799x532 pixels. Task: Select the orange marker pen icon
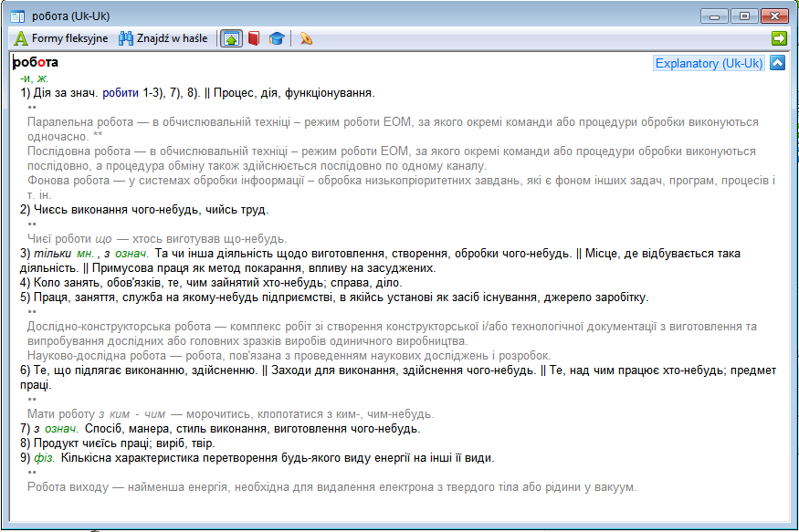[x=306, y=38]
